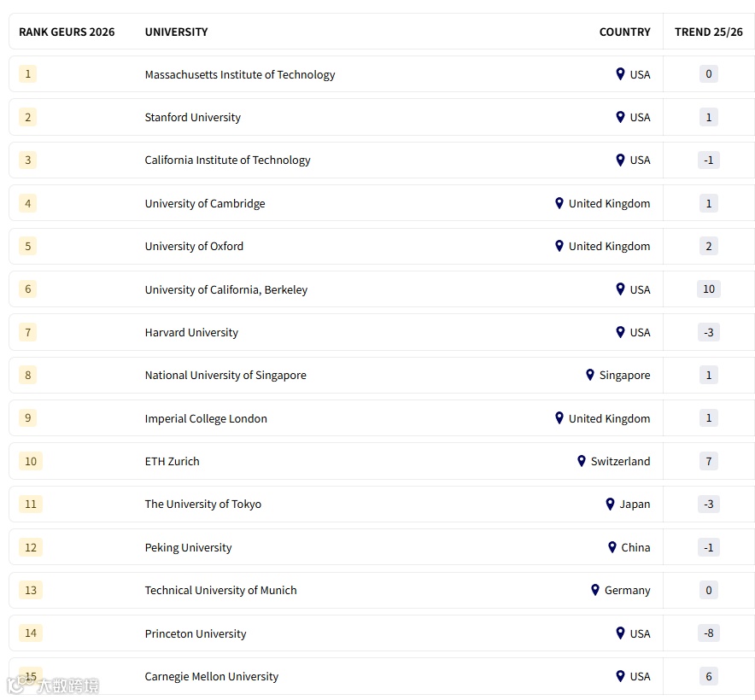This screenshot has height=700, width=755.
Task: Click the location pin next to Japan
Action: point(611,504)
